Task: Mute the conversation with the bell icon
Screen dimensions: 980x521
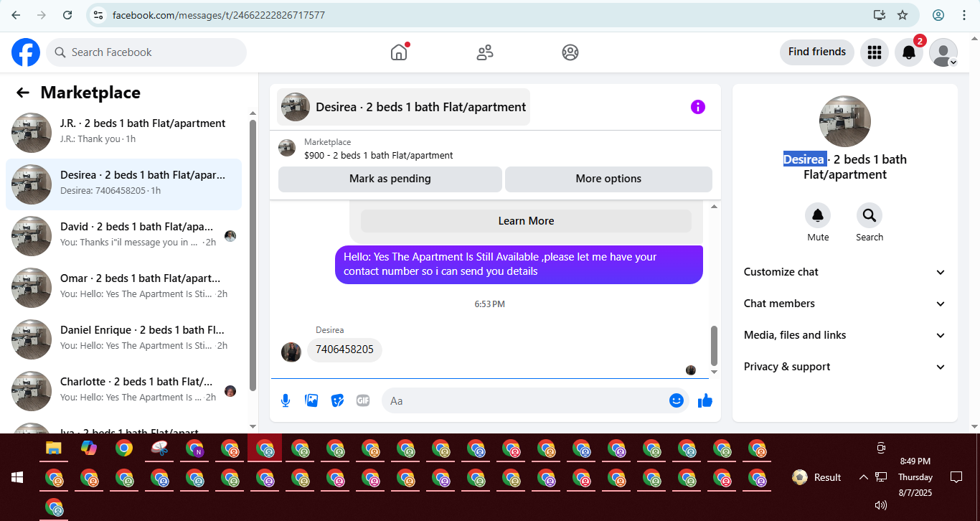Action: pyautogui.click(x=818, y=215)
